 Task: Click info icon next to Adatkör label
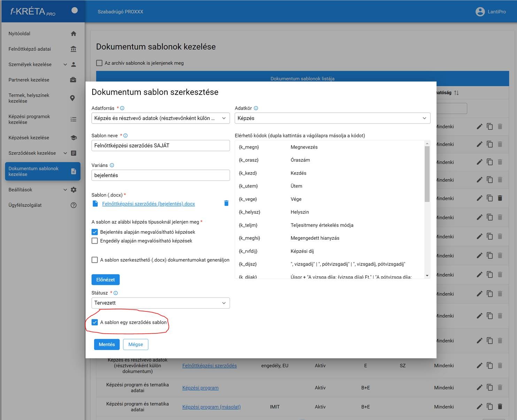(256, 108)
